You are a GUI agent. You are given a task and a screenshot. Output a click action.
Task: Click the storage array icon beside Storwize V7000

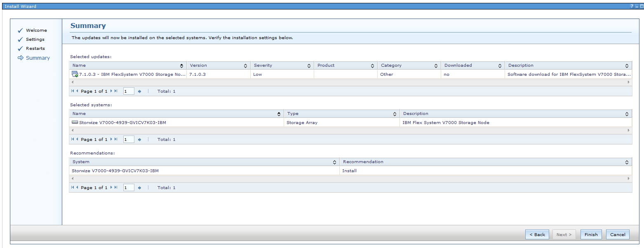[x=75, y=122]
